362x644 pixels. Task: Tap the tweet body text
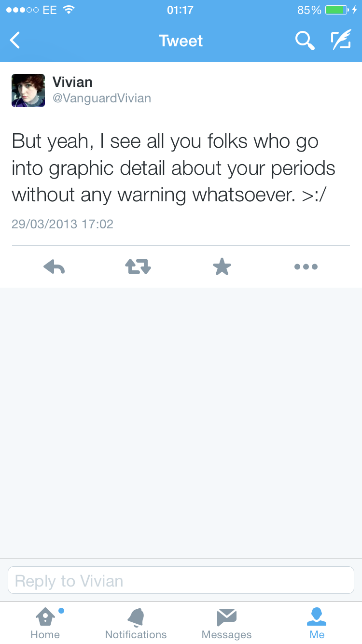tap(174, 168)
